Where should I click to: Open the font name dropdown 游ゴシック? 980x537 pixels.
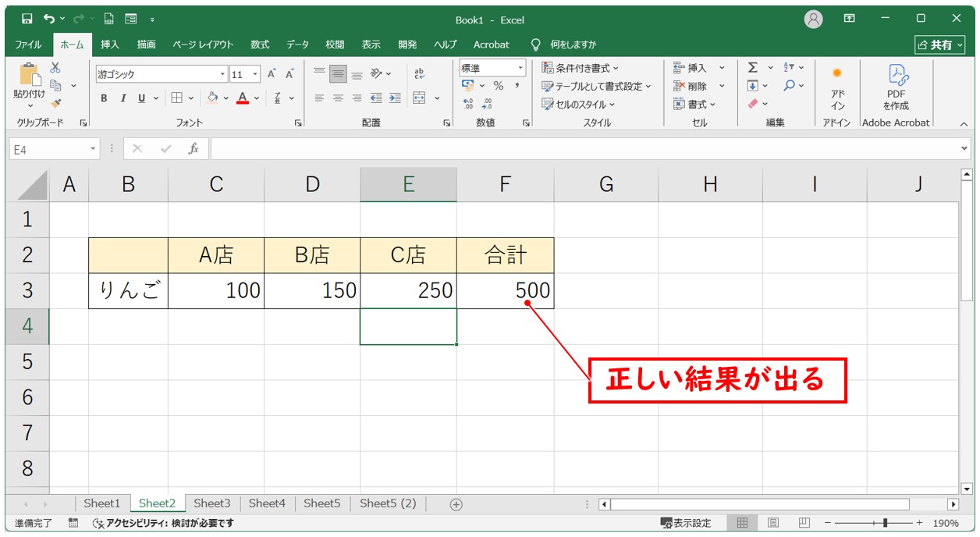(x=222, y=74)
